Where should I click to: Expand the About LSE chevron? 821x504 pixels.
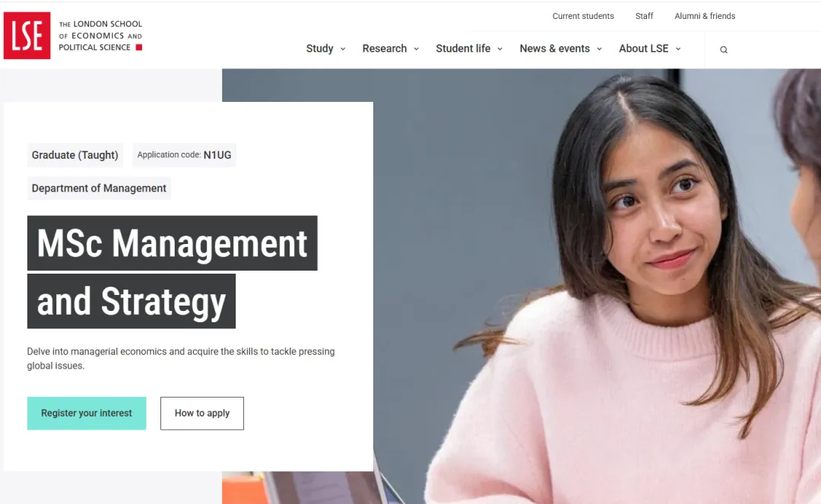point(678,49)
